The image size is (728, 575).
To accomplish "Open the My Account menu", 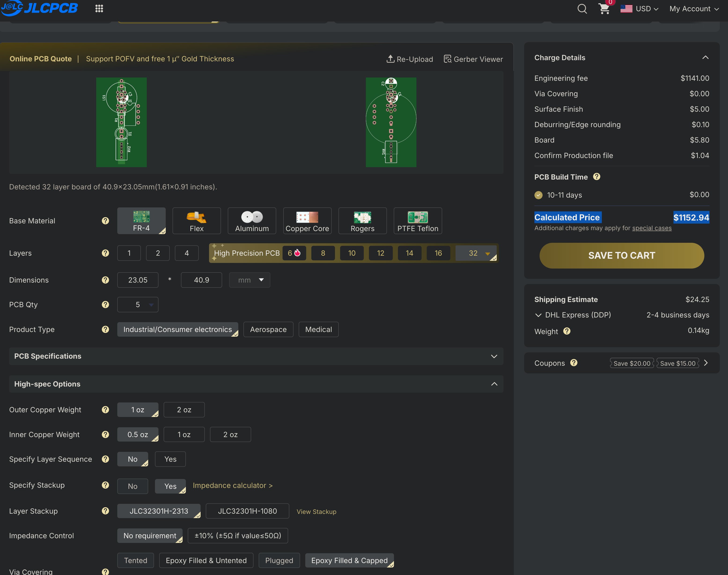I will tap(693, 9).
